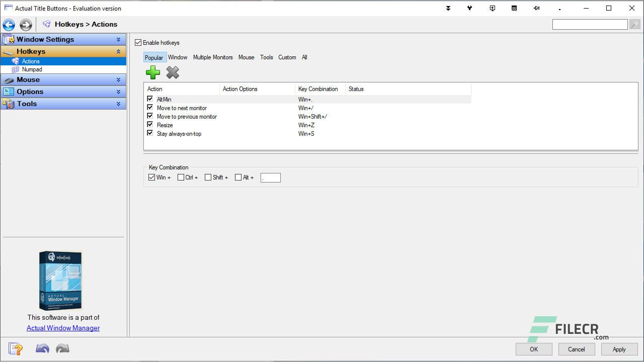The image size is (644, 362).
Task: Click the Undo arrow icon
Action: pos(42,348)
